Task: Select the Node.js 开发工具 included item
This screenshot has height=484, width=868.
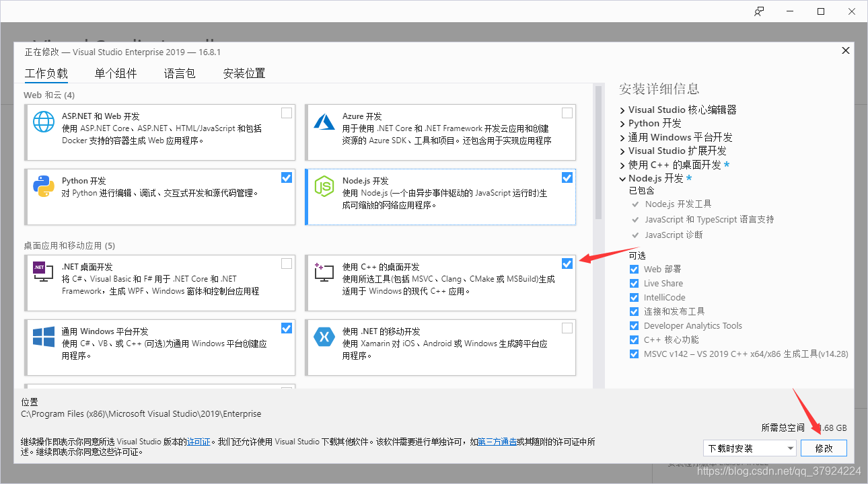Action: tap(678, 204)
